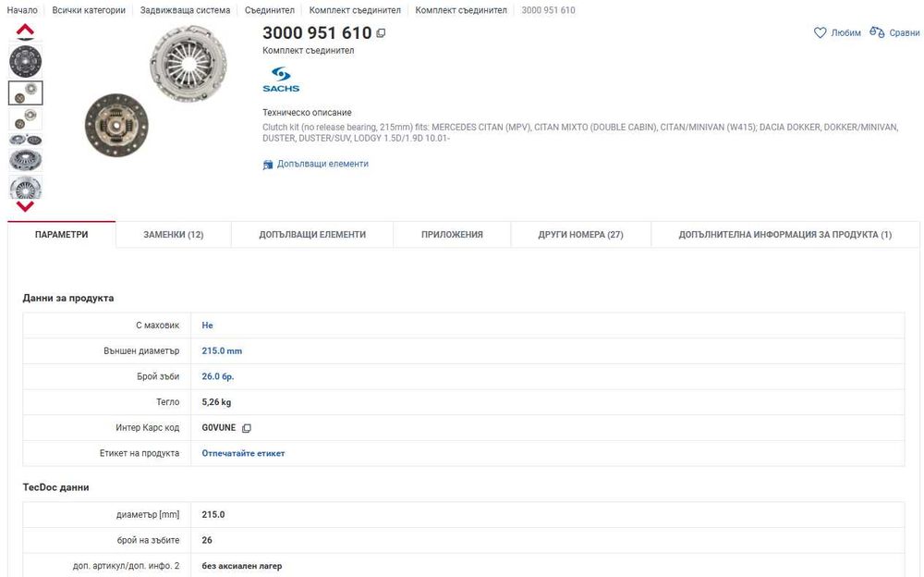Click the Комплект съединител subtitle under title
924x577 pixels.
[309, 51]
